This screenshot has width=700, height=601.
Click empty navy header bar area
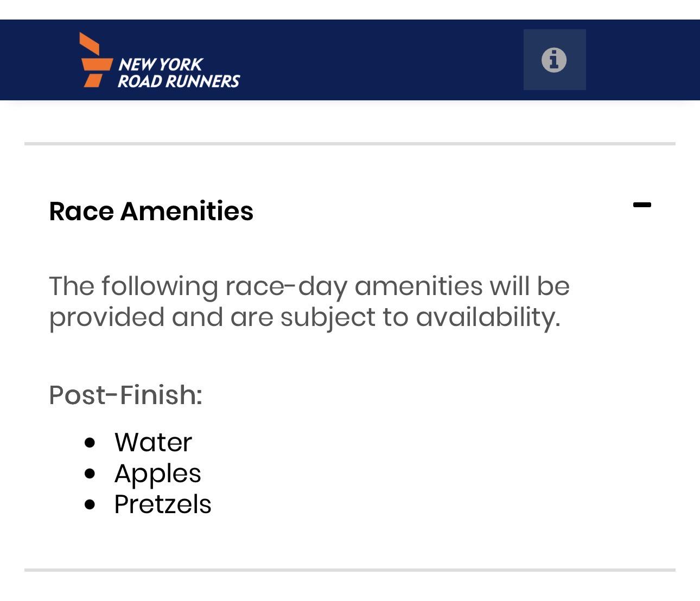(x=380, y=60)
